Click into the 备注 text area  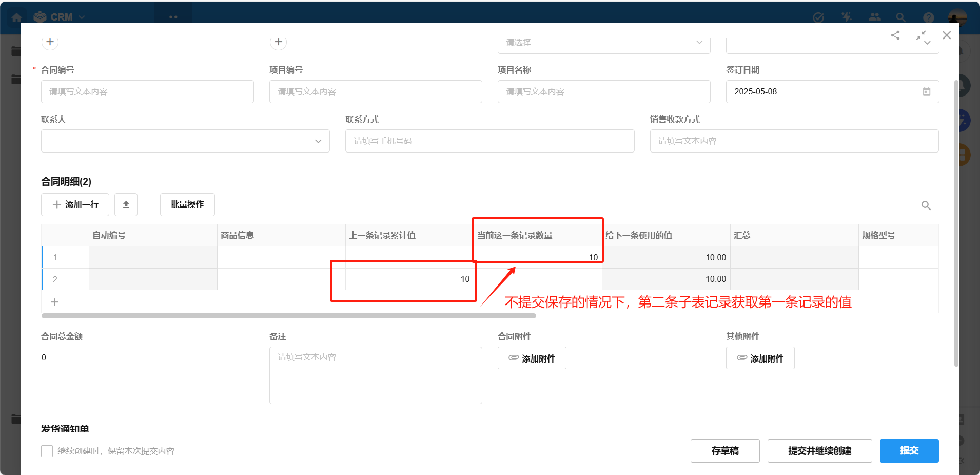pyautogui.click(x=376, y=375)
